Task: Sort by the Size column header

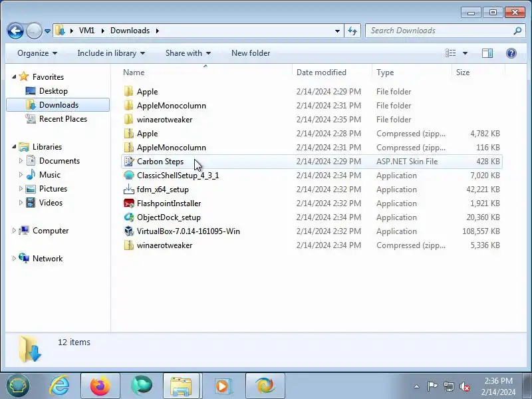Action: point(478,72)
